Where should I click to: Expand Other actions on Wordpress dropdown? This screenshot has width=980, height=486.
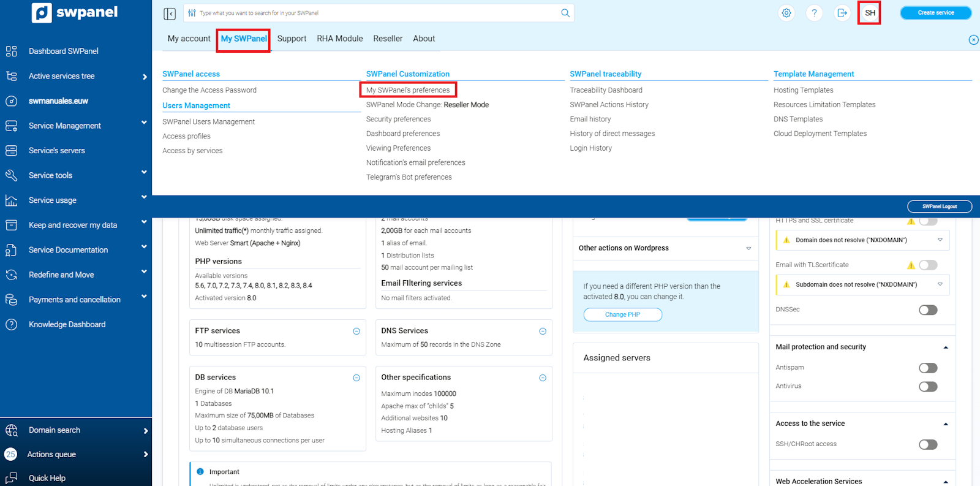(x=748, y=248)
